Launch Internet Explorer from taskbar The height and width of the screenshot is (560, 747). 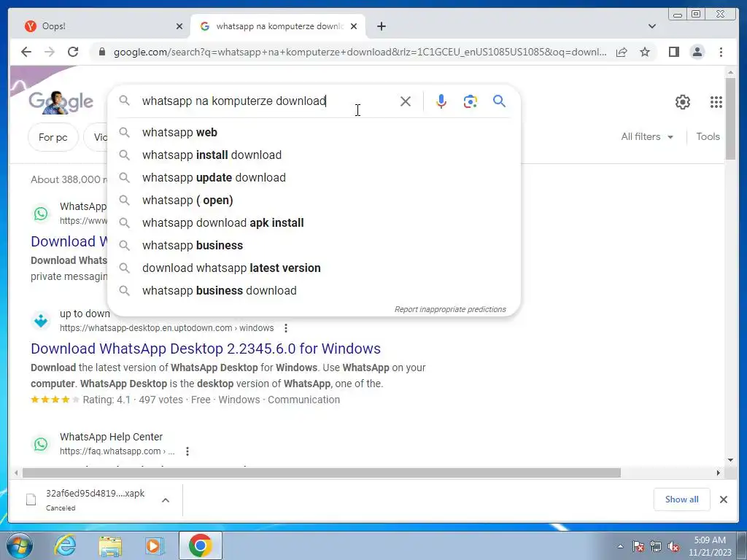(x=65, y=545)
